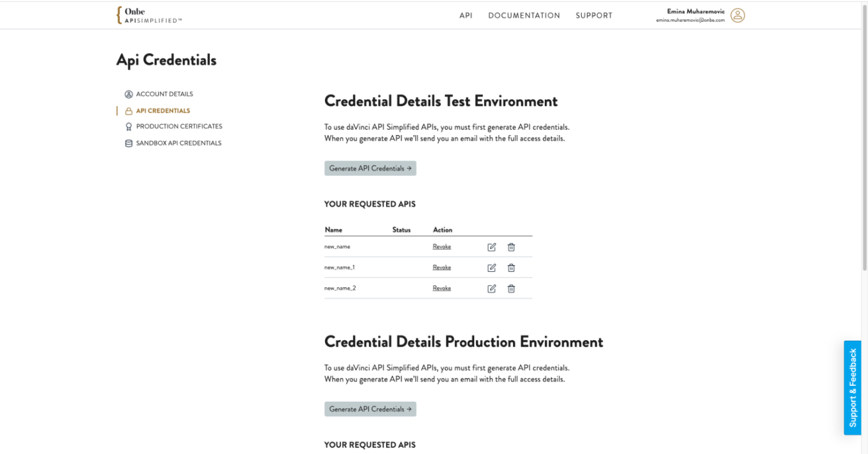This screenshot has width=868, height=454.
Task: Click the Production Certificates ribbon icon
Action: [x=129, y=127]
